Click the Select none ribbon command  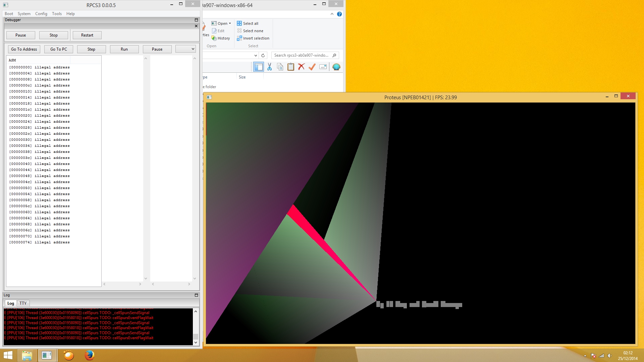coord(250,31)
